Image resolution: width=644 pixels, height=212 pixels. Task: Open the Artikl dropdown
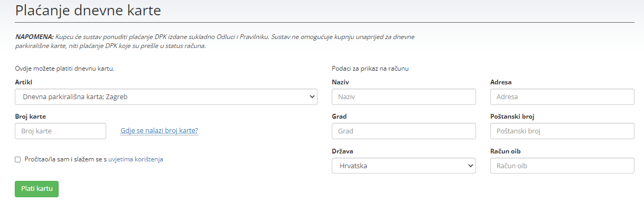click(166, 97)
